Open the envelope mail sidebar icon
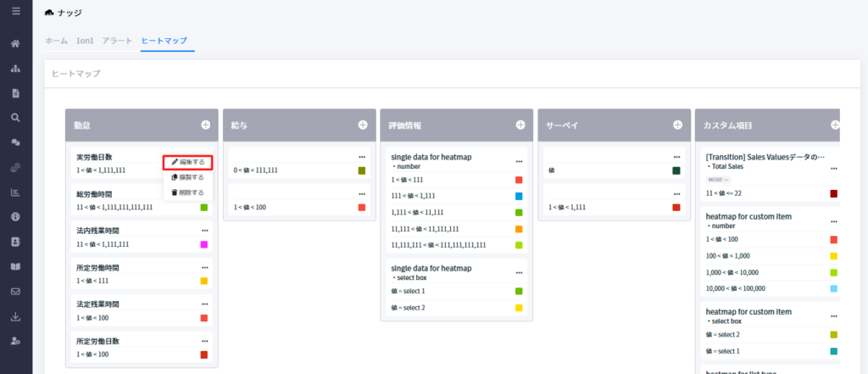Screen dimensions: 868x374 click(x=16, y=292)
